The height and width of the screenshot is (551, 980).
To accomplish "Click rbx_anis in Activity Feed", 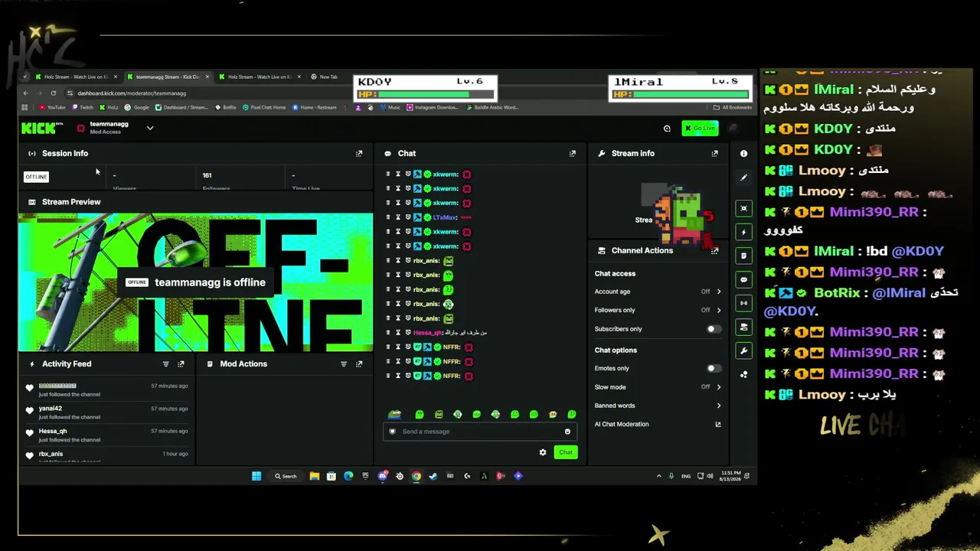I will point(51,454).
